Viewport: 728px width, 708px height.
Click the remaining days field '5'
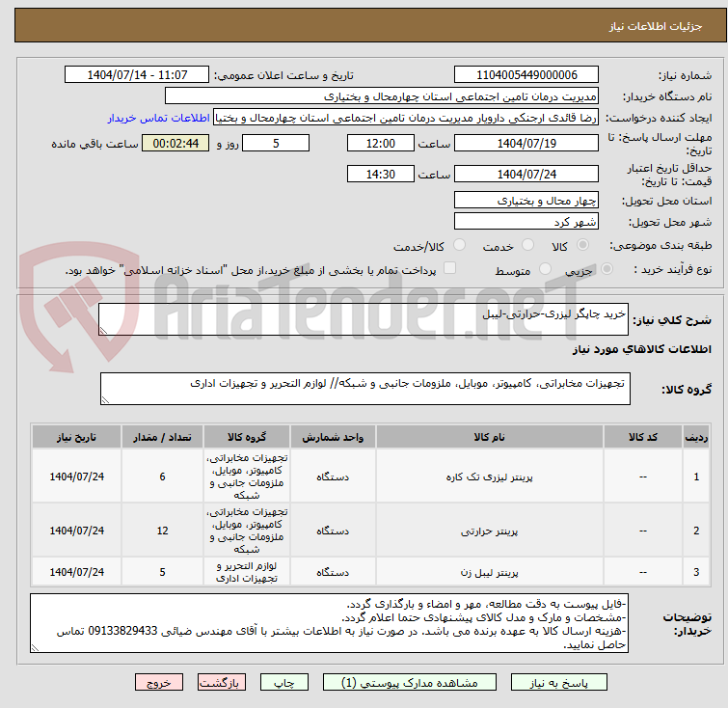pos(276,143)
